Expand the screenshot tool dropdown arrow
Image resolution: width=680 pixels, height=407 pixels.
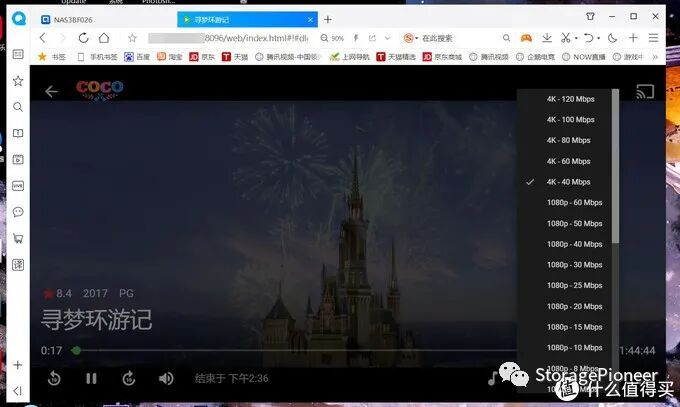tap(576, 38)
